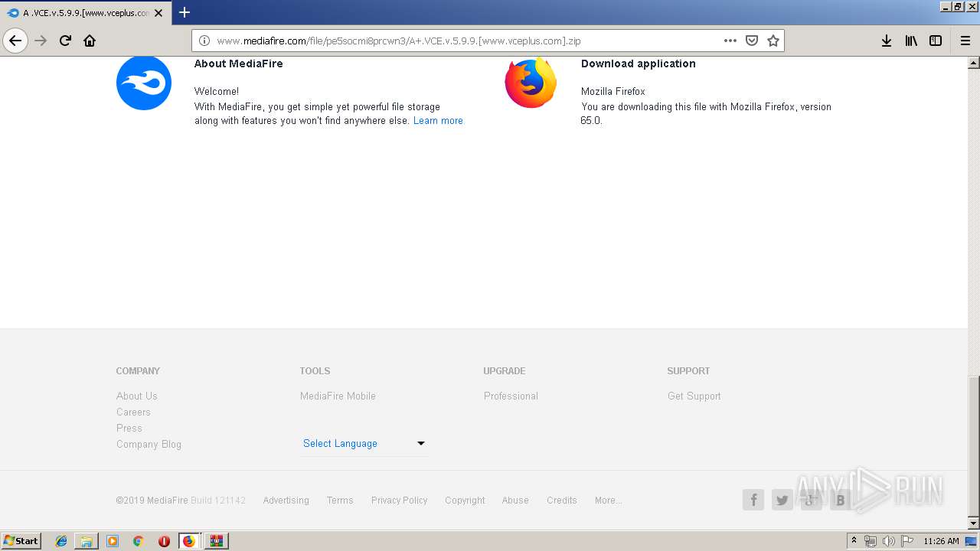Screen dimensions: 980x551
Task: Go back to the previous page
Action: point(15,41)
